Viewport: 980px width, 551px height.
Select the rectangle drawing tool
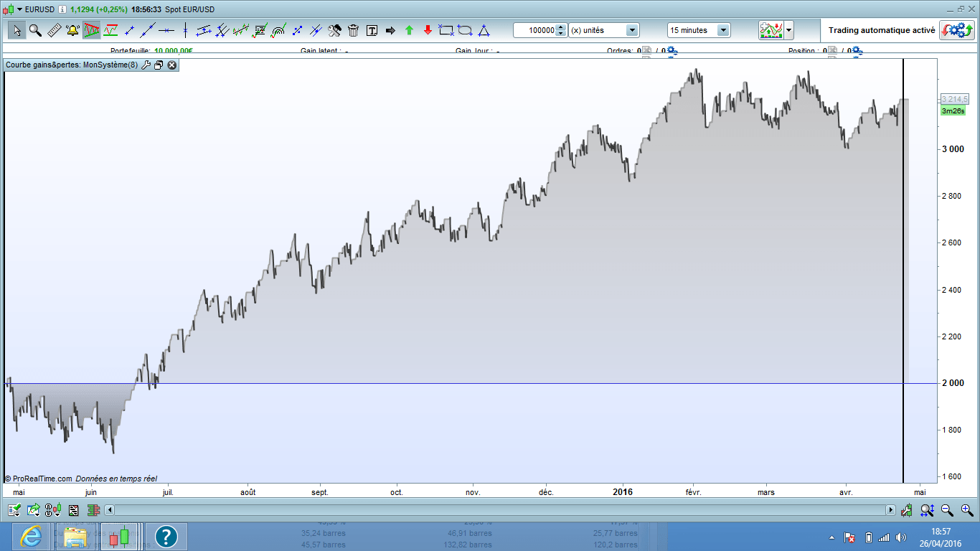click(446, 30)
